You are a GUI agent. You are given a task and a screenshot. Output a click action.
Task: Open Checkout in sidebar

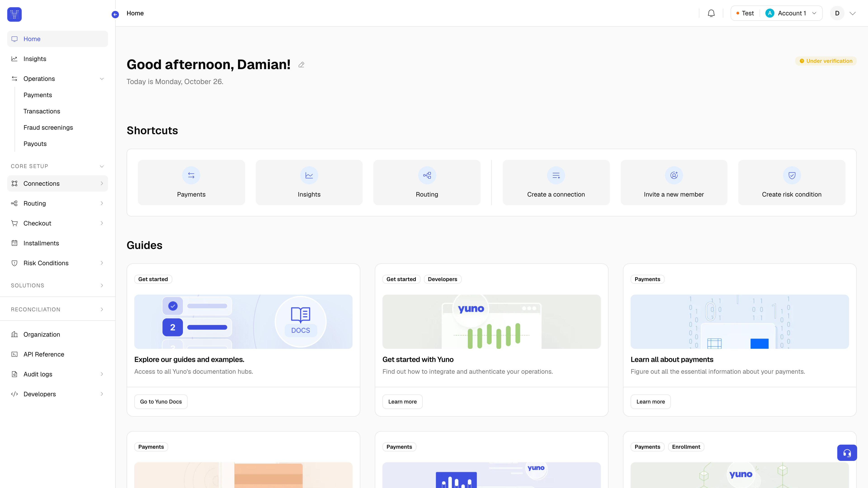58,223
